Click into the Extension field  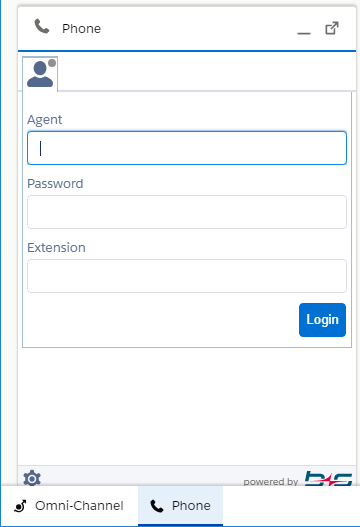click(187, 276)
